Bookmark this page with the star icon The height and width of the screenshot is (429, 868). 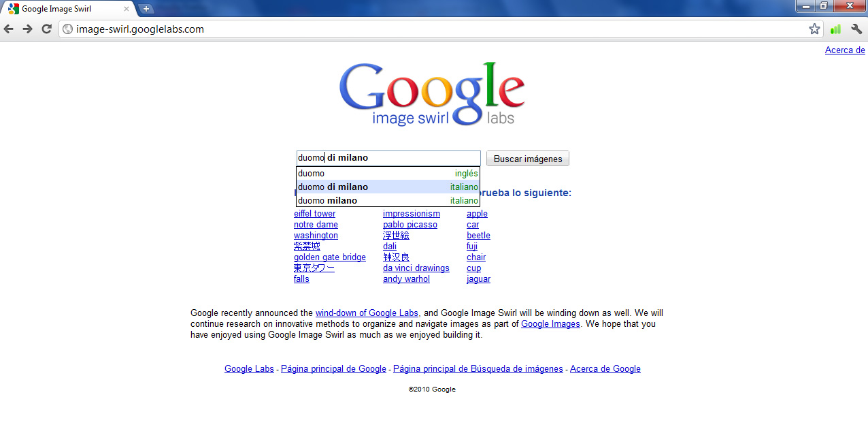click(x=814, y=29)
